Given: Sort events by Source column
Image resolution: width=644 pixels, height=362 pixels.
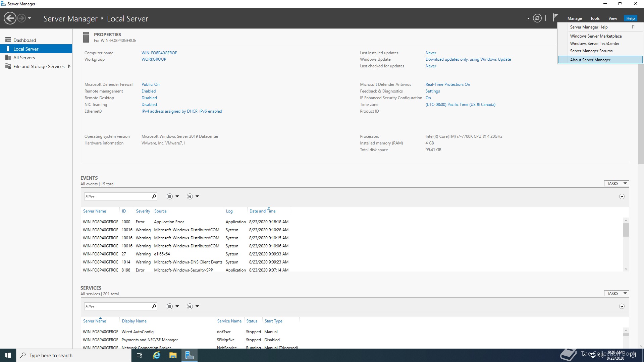Looking at the screenshot, I should (x=160, y=211).
